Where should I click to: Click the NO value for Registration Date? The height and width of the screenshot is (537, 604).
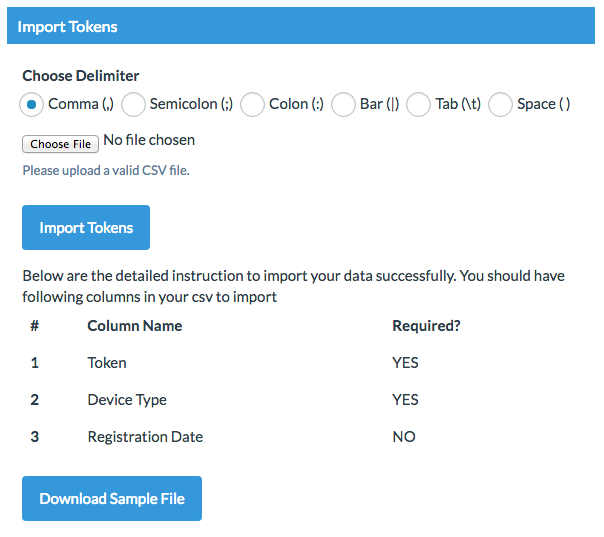tap(404, 437)
